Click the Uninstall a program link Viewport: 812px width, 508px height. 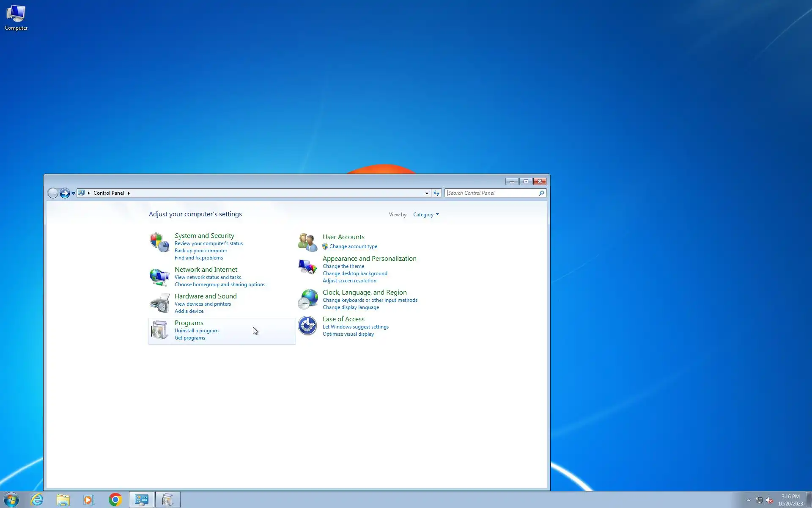pos(196,331)
